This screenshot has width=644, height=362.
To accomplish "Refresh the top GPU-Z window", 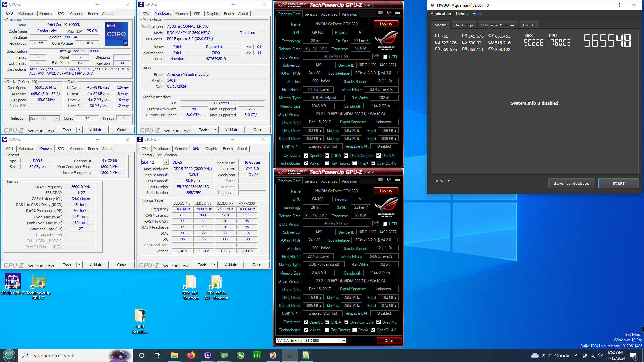I will [389, 13].
